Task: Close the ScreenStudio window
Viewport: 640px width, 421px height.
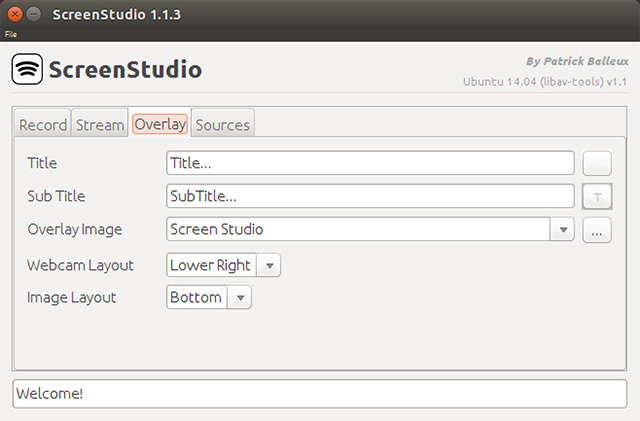Action: click(15, 15)
